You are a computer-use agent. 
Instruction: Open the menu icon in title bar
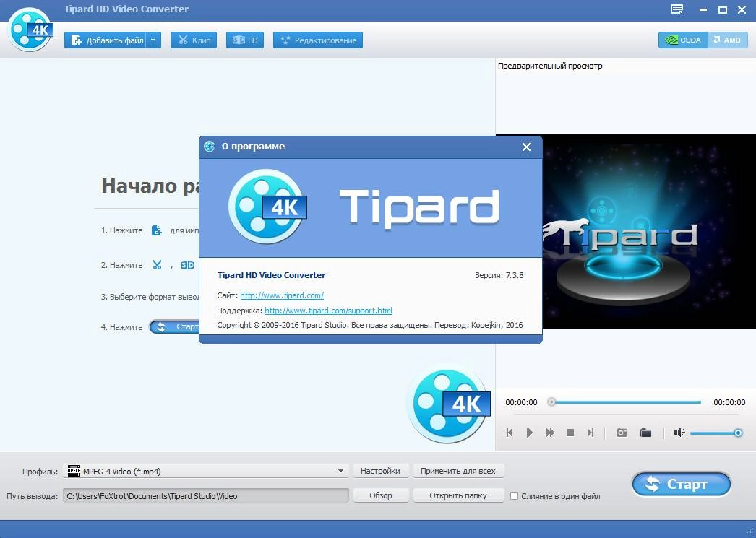tap(677, 9)
